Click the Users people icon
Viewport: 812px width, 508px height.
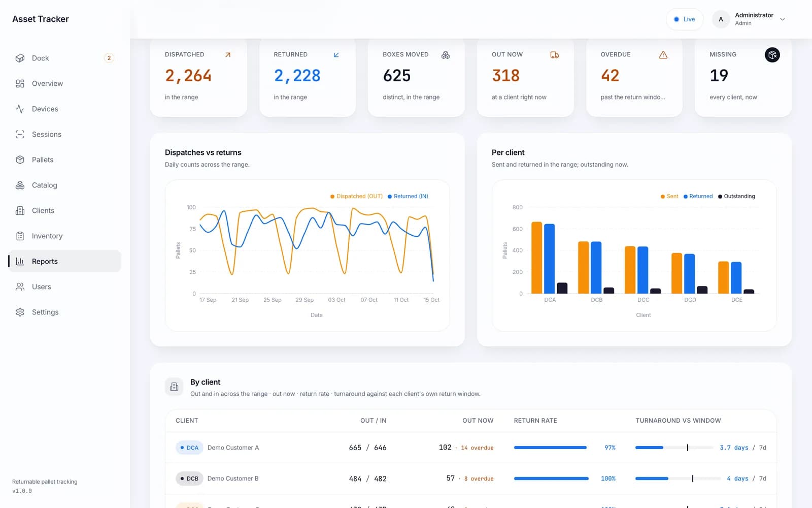[20, 287]
